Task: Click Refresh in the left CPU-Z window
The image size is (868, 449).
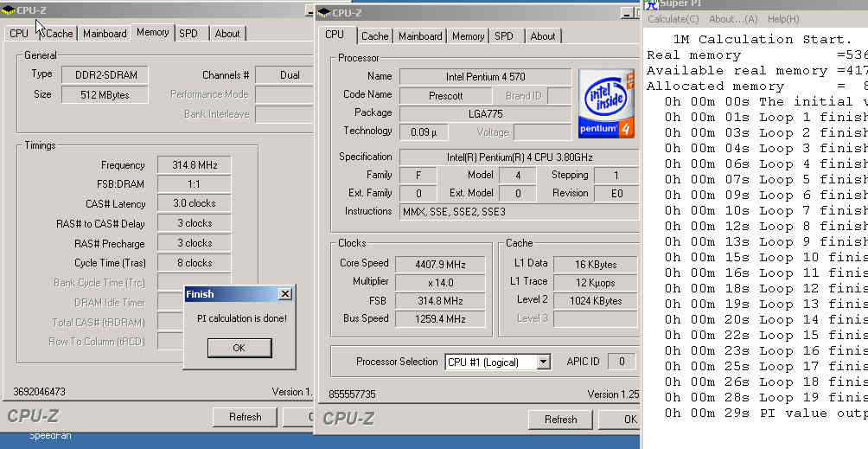Action: pos(246,417)
